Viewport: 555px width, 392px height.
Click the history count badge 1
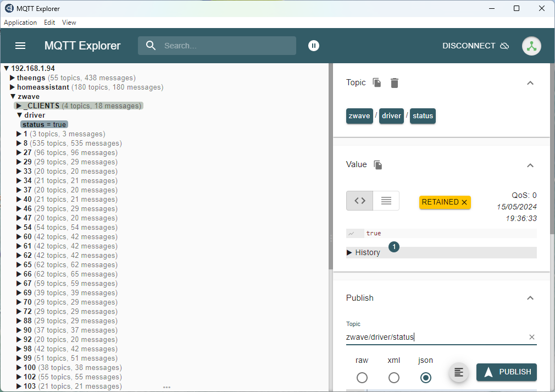pos(394,247)
